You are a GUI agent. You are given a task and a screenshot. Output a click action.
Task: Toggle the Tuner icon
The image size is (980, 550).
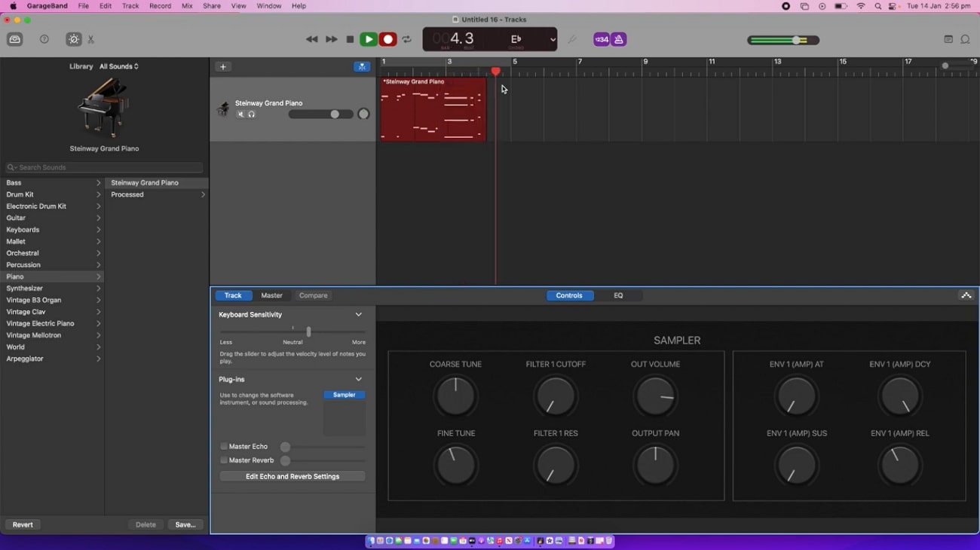572,40
